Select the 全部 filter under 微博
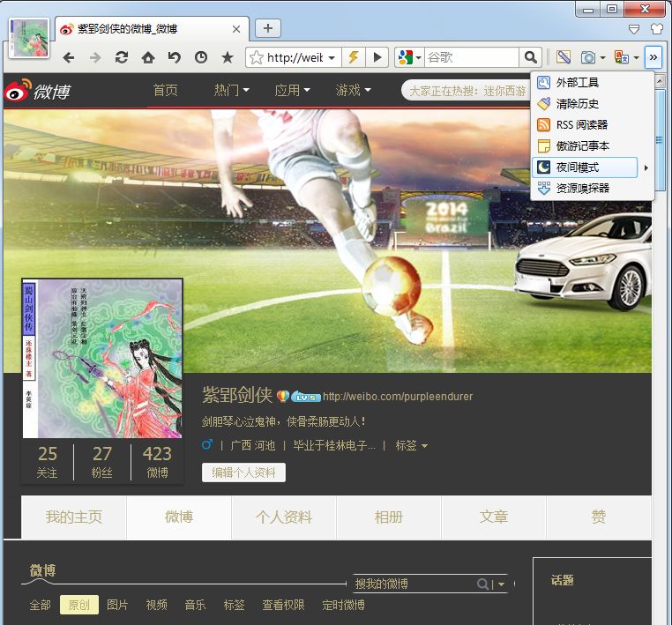672x625 pixels. tap(40, 605)
